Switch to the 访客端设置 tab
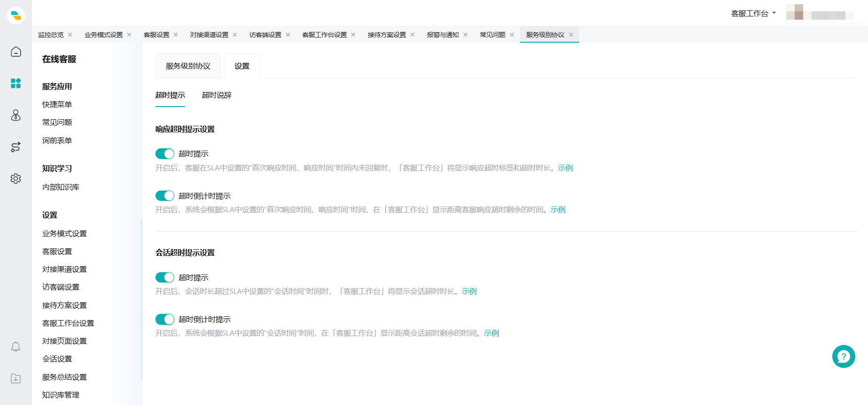The image size is (868, 405). click(x=265, y=35)
